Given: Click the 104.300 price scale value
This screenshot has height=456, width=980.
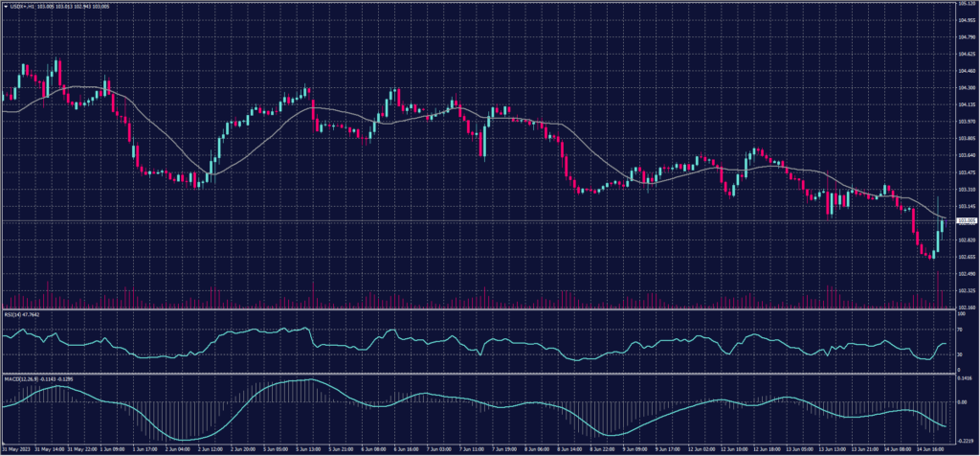Looking at the screenshot, I should pos(964,87).
